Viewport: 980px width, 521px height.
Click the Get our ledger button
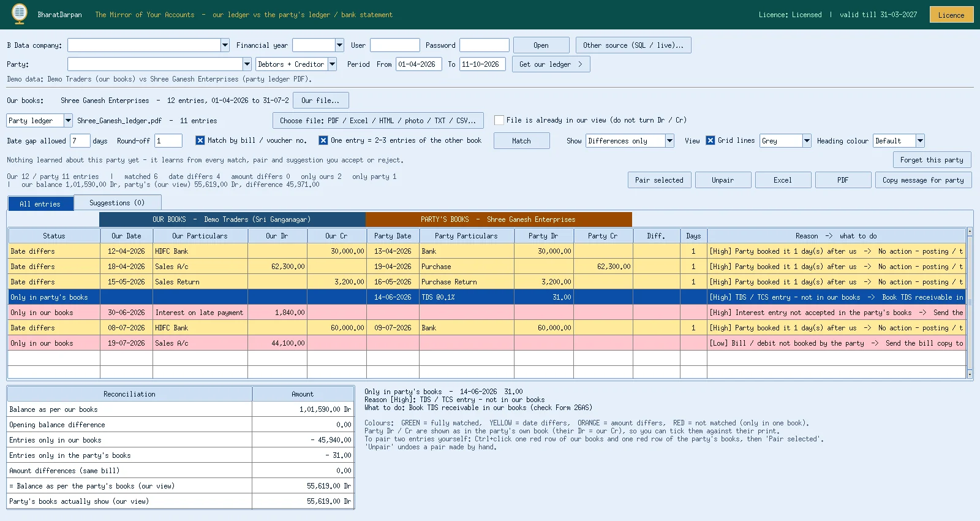coord(551,64)
